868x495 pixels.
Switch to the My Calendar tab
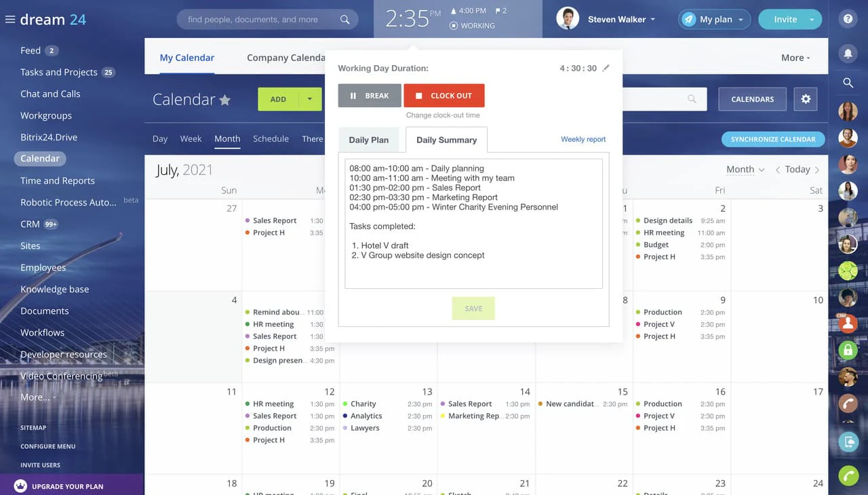point(187,58)
